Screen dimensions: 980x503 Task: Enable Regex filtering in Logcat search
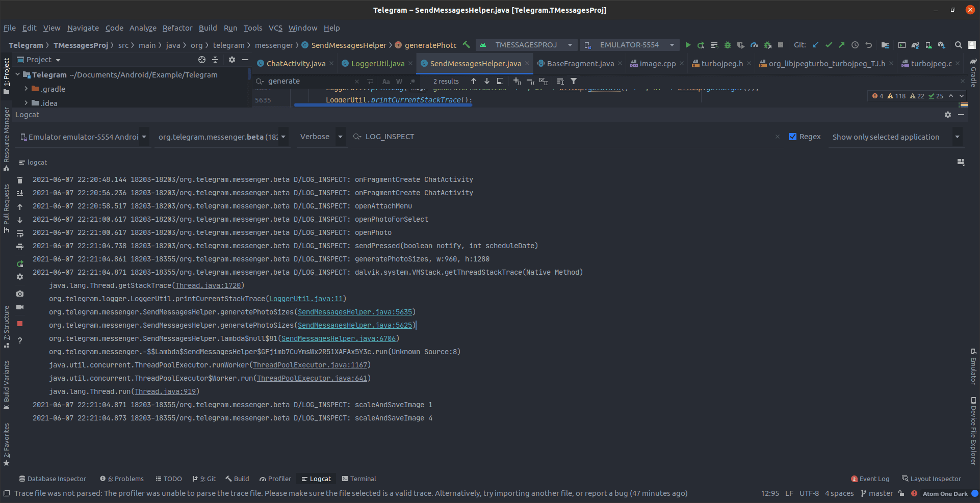pos(793,137)
